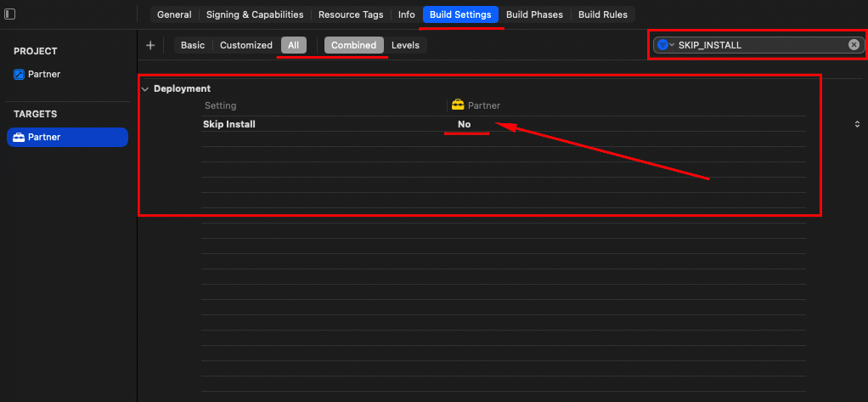The width and height of the screenshot is (868, 402).
Task: Click the add build setting plus button
Action: (150, 45)
